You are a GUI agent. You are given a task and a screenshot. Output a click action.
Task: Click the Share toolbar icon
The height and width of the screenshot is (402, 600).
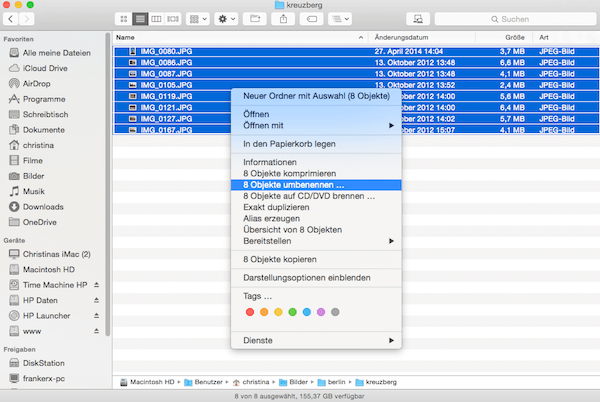pyautogui.click(x=284, y=19)
